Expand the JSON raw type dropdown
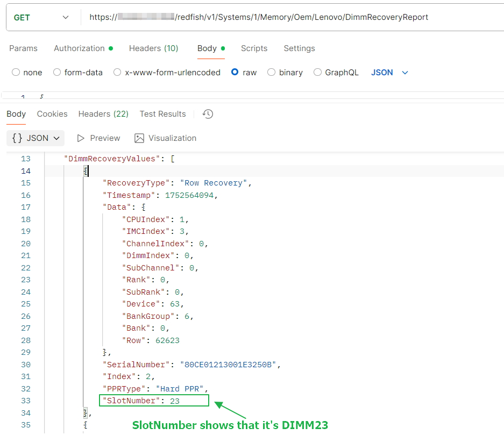Viewport: 504px width, 435px height. [389, 73]
